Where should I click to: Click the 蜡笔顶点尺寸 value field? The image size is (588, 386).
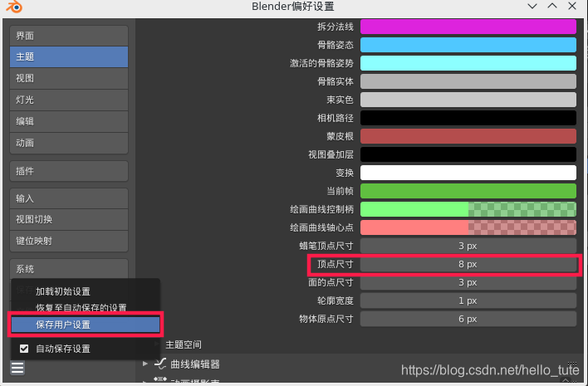pyautogui.click(x=468, y=246)
